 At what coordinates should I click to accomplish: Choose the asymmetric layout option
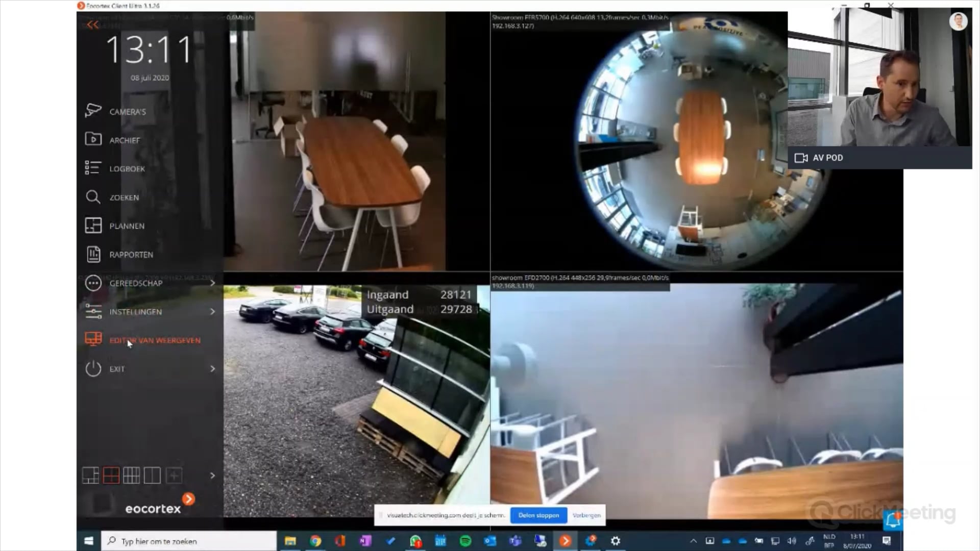[91, 474]
